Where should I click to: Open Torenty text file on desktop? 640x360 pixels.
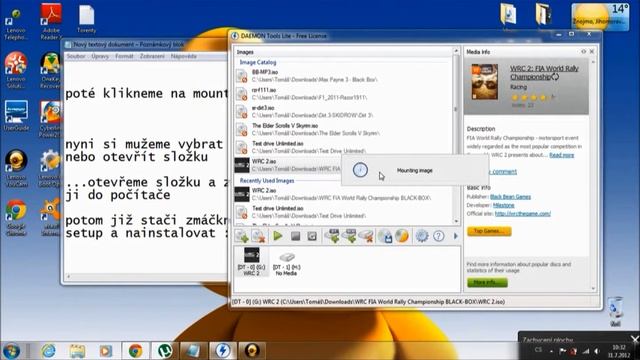tap(87, 19)
